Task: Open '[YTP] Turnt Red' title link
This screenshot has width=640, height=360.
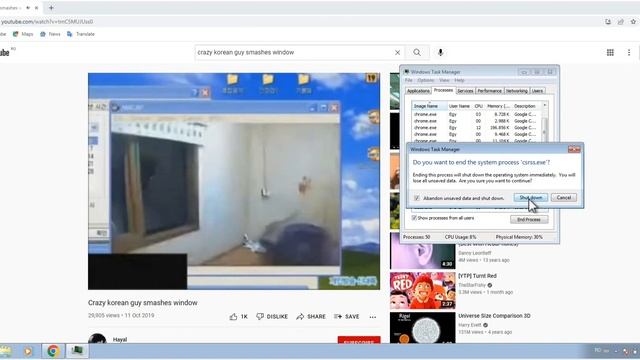Action: tap(478, 276)
